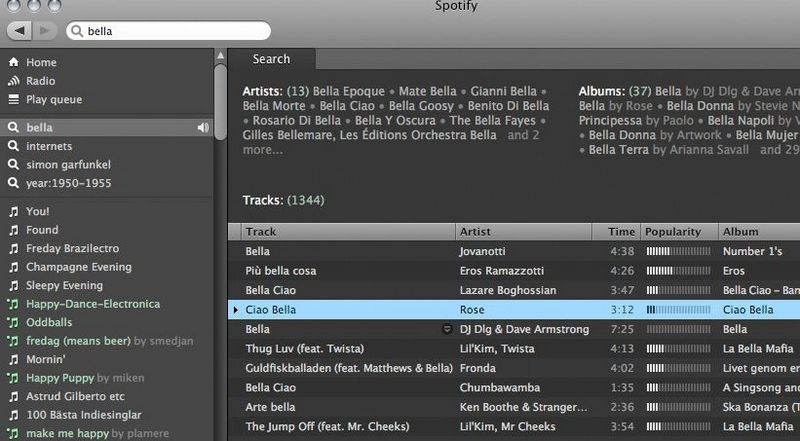
Task: Click the speaker icon beside bella search
Action: [x=203, y=128]
